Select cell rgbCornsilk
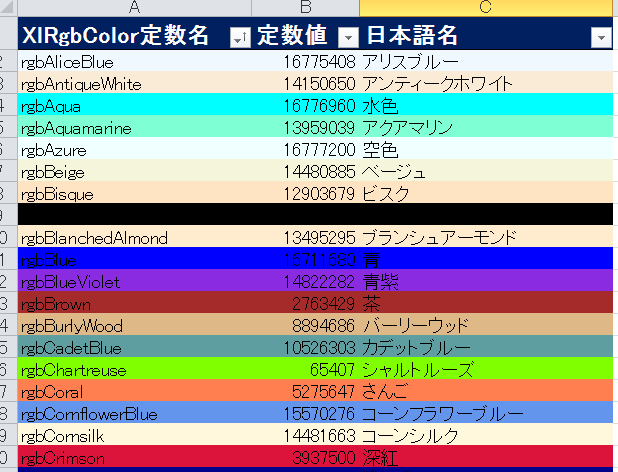The width and height of the screenshot is (618, 472). [x=134, y=435]
